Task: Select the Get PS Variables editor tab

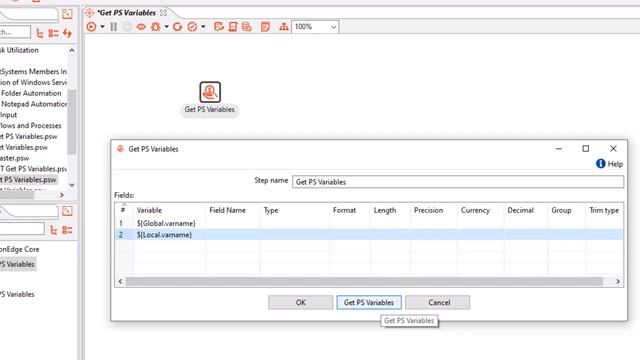Action: pos(126,13)
